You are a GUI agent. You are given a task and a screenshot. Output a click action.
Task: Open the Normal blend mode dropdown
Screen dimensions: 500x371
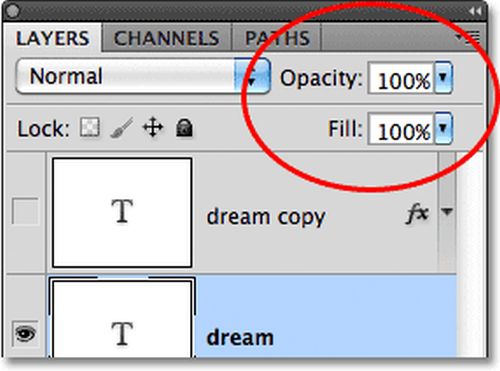click(x=143, y=76)
